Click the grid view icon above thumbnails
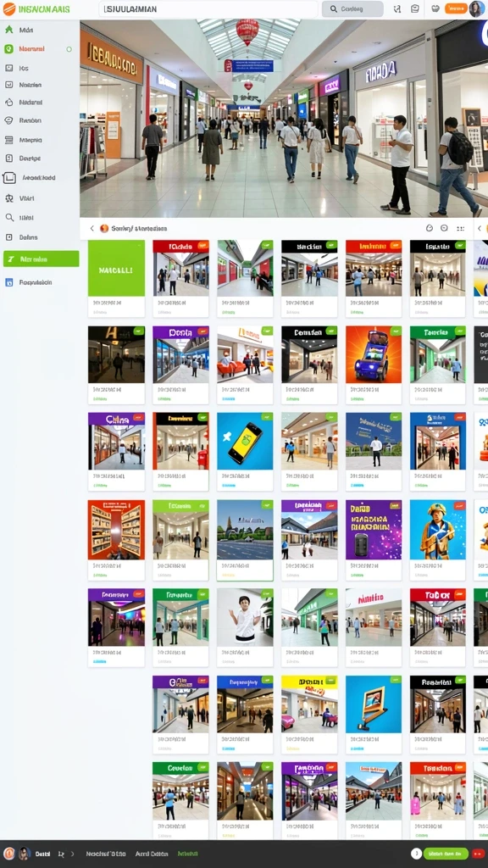This screenshot has height=868, width=488. 460,228
